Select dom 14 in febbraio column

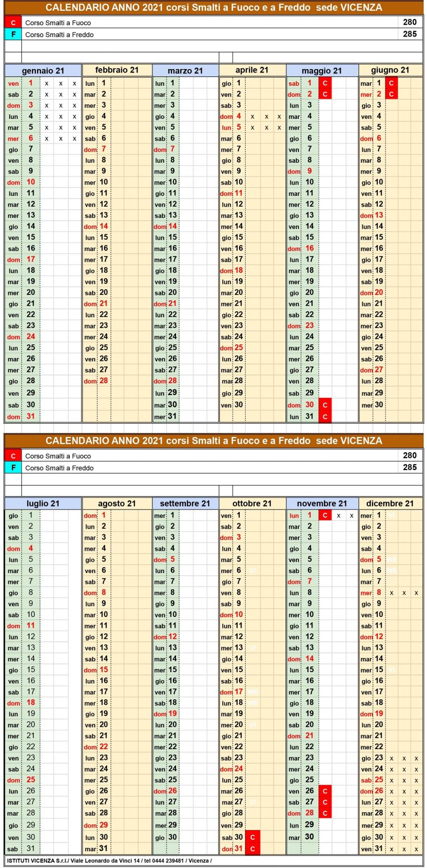pyautogui.click(x=97, y=226)
